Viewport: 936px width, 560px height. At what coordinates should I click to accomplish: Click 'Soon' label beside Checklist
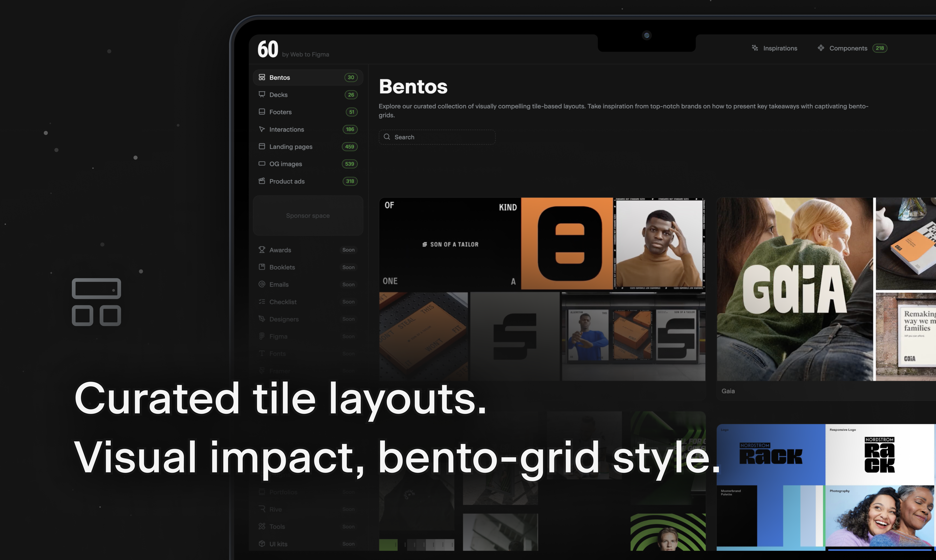click(348, 302)
